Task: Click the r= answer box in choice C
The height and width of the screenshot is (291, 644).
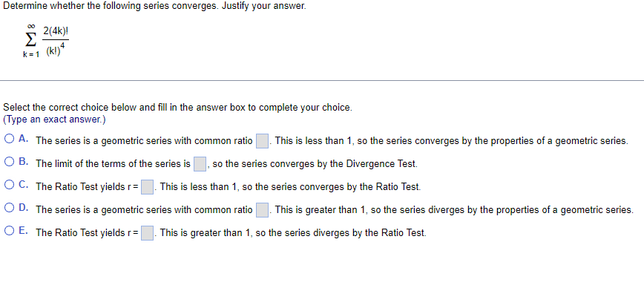Action: tap(148, 187)
